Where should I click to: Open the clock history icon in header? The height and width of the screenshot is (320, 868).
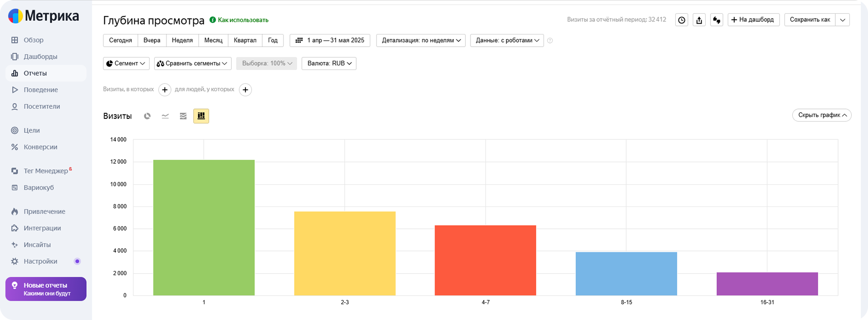click(682, 20)
